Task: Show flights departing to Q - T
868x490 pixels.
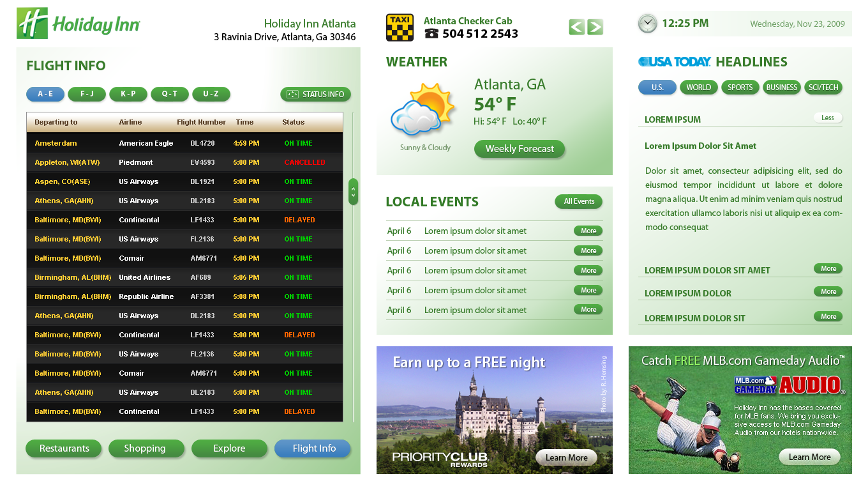Action: (x=170, y=94)
